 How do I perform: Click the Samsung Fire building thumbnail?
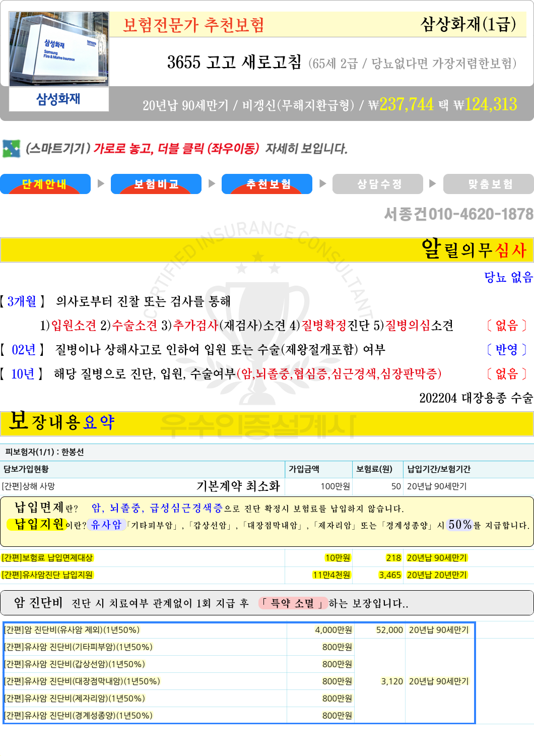click(59, 49)
